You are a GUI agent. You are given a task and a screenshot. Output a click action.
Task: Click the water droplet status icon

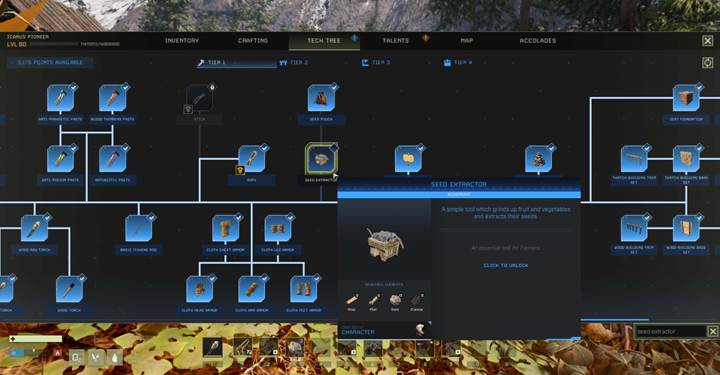pos(114,357)
